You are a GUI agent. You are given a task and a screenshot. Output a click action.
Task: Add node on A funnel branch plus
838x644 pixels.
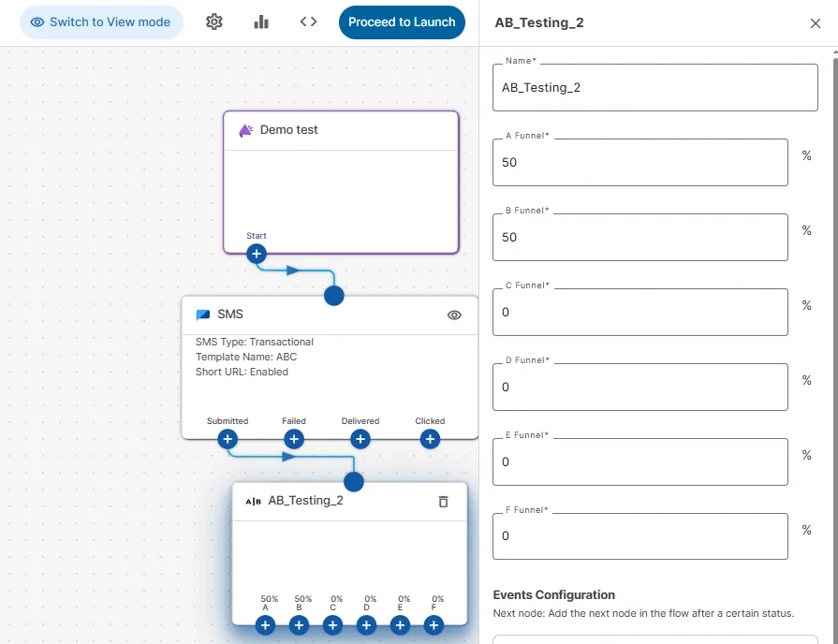pos(266,625)
